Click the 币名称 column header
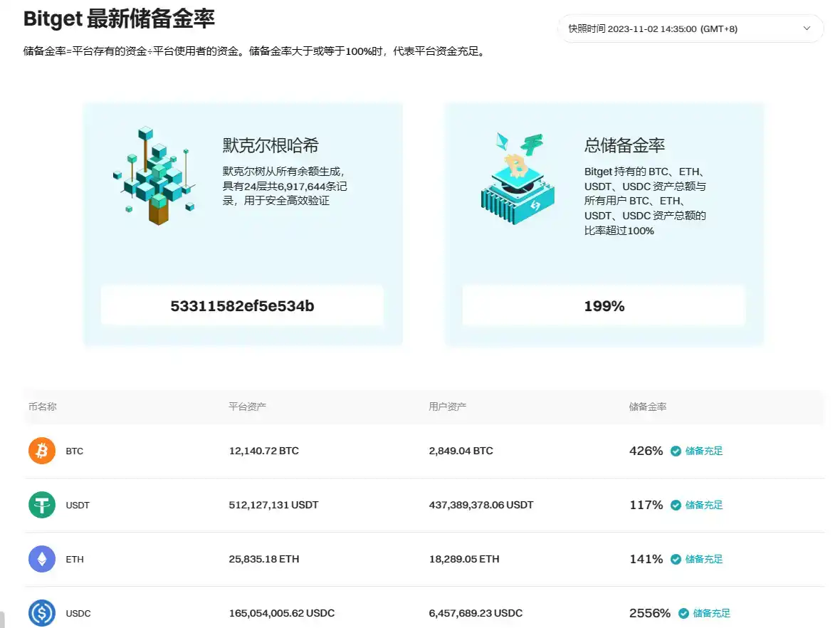 pyautogui.click(x=43, y=407)
